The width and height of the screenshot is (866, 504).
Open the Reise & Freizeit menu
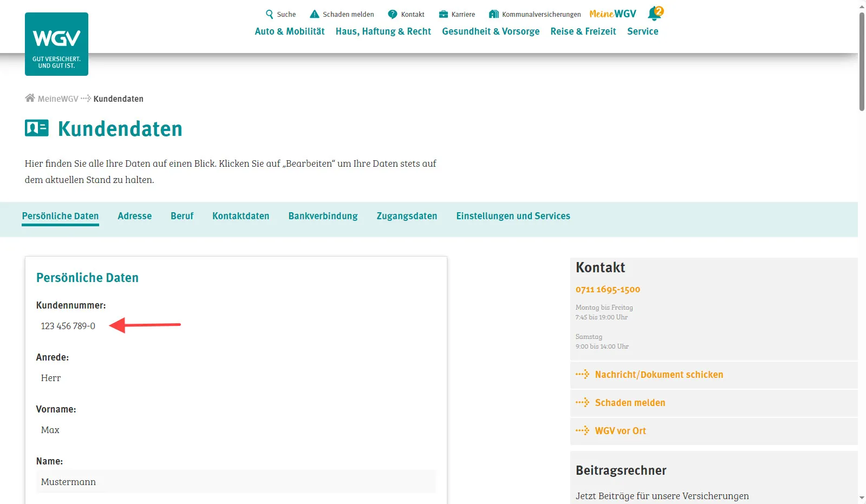pyautogui.click(x=583, y=31)
